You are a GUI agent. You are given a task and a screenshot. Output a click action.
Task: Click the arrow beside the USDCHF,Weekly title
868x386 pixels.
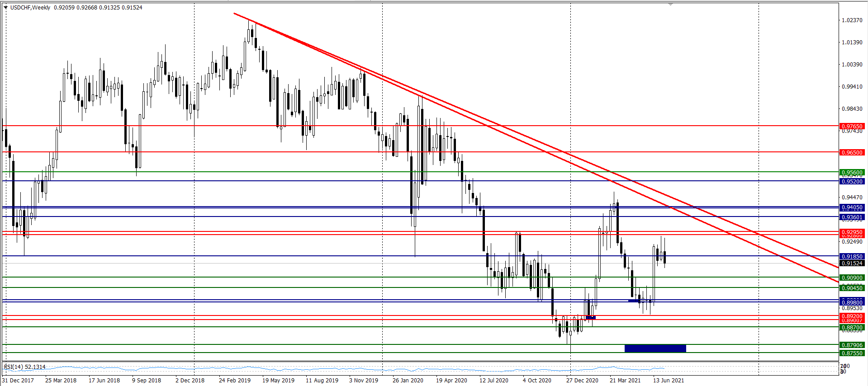click(x=5, y=8)
